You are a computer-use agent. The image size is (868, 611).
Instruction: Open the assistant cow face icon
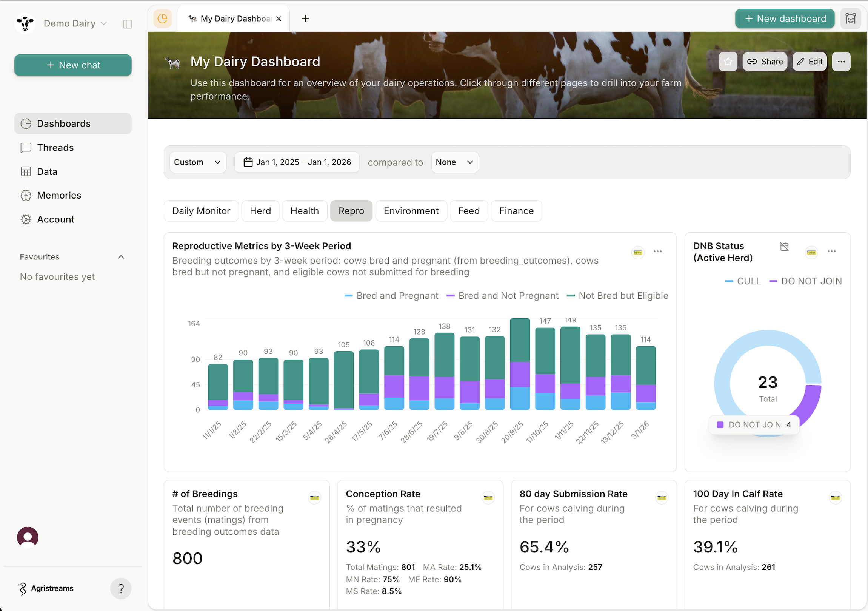851,19
